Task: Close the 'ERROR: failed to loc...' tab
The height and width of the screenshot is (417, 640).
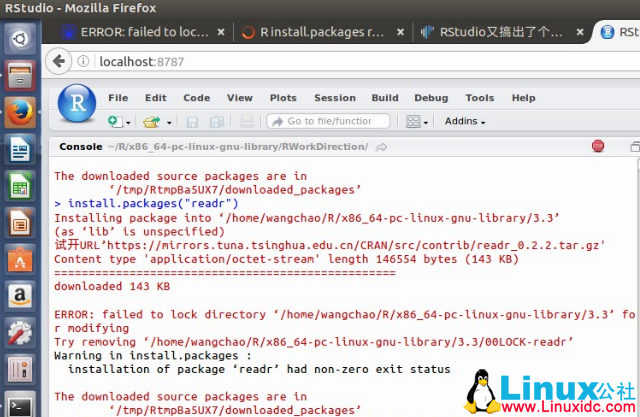Action: pyautogui.click(x=220, y=32)
